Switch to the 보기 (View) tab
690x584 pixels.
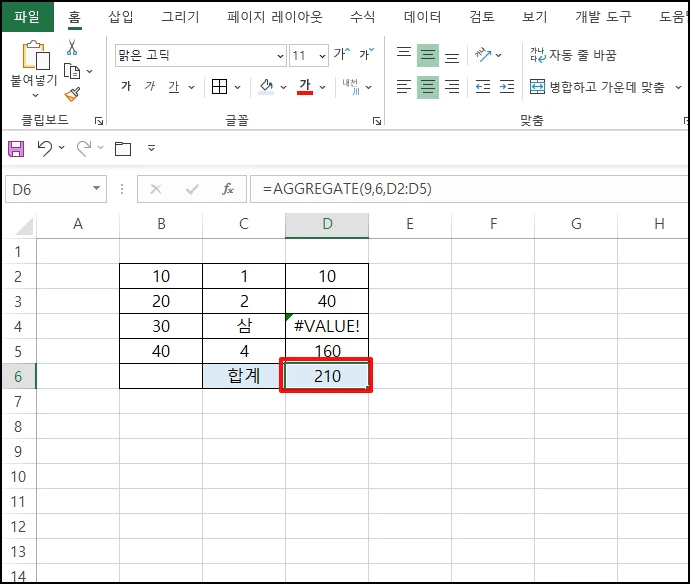[x=535, y=17]
